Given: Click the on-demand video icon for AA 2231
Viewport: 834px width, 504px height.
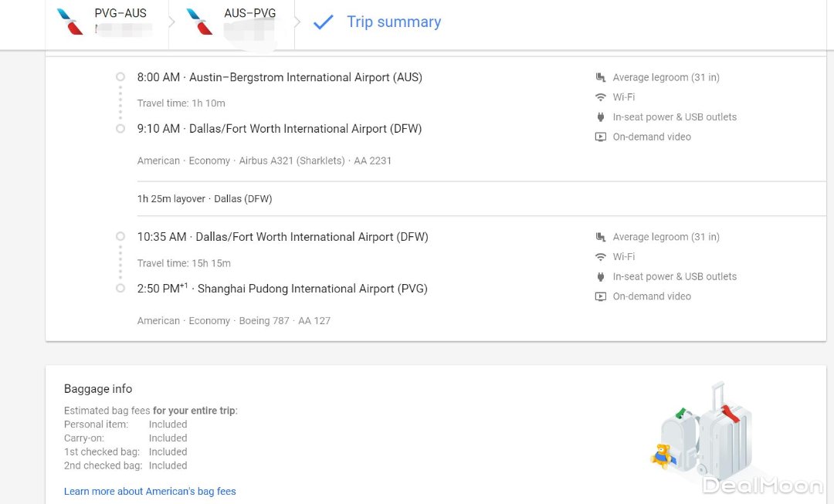Looking at the screenshot, I should pos(601,137).
